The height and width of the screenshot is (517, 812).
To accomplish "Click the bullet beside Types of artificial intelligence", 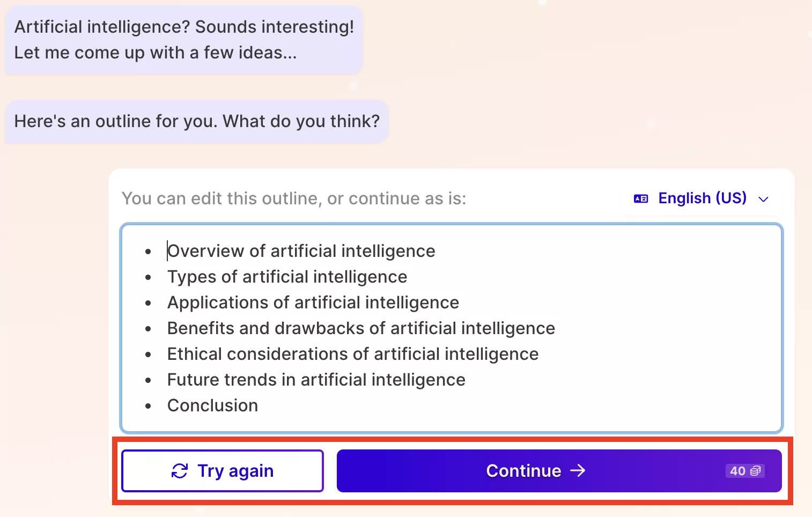I will pos(149,277).
